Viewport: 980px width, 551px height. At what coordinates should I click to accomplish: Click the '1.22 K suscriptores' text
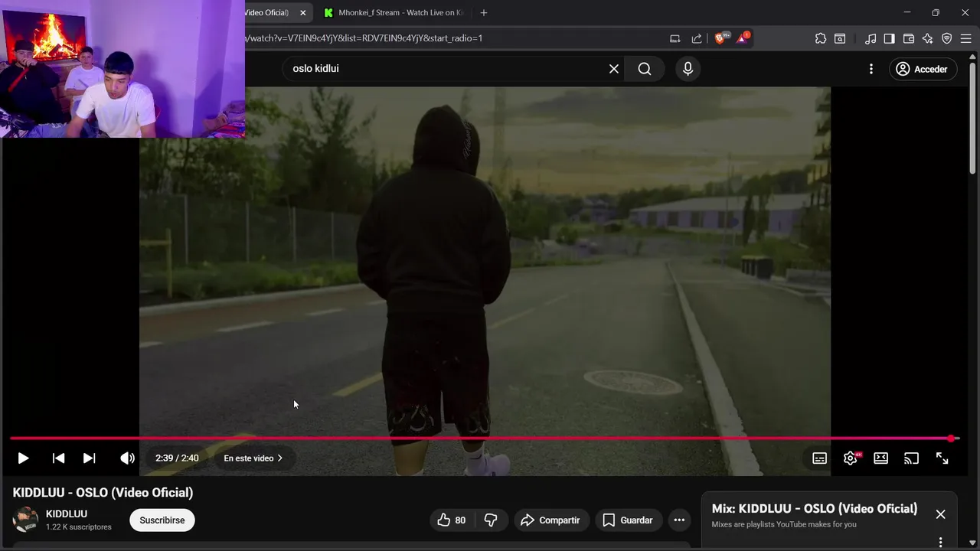pos(79,527)
